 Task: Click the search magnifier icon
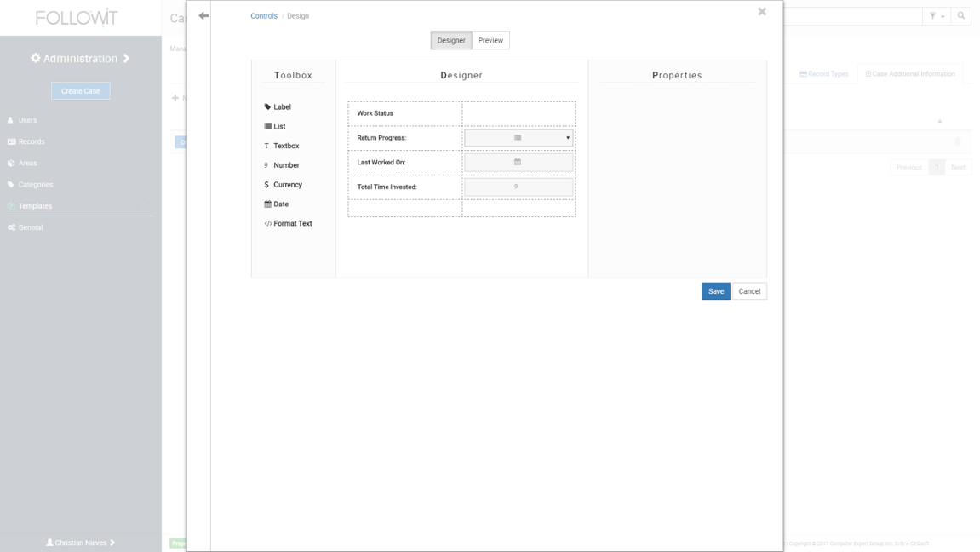click(961, 16)
